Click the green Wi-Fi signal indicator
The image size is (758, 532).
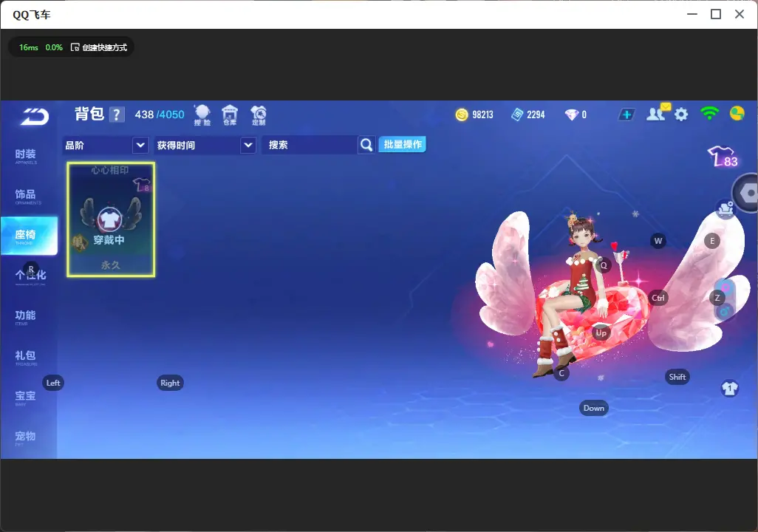click(x=709, y=114)
